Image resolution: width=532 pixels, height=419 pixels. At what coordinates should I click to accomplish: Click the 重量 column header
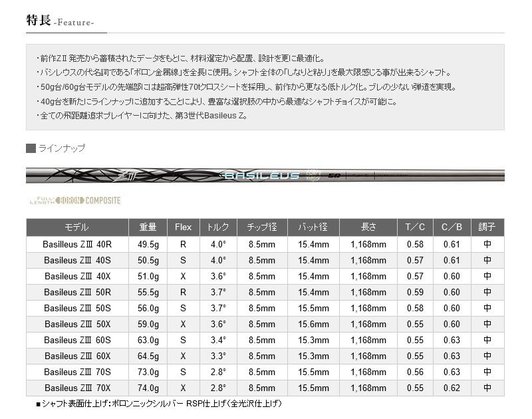point(148,227)
